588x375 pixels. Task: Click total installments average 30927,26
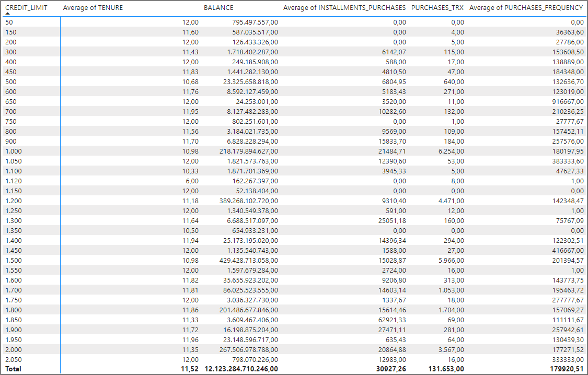390,369
